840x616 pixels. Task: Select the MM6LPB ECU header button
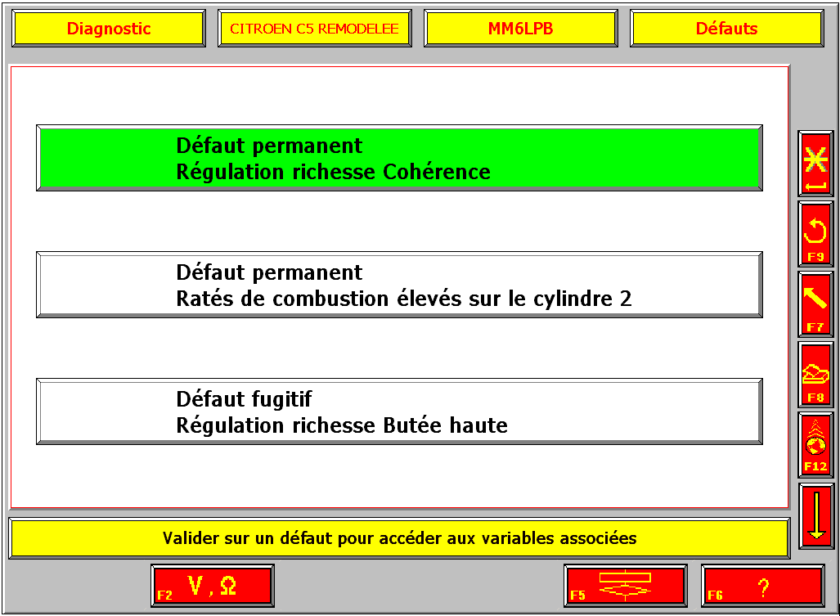tap(521, 29)
